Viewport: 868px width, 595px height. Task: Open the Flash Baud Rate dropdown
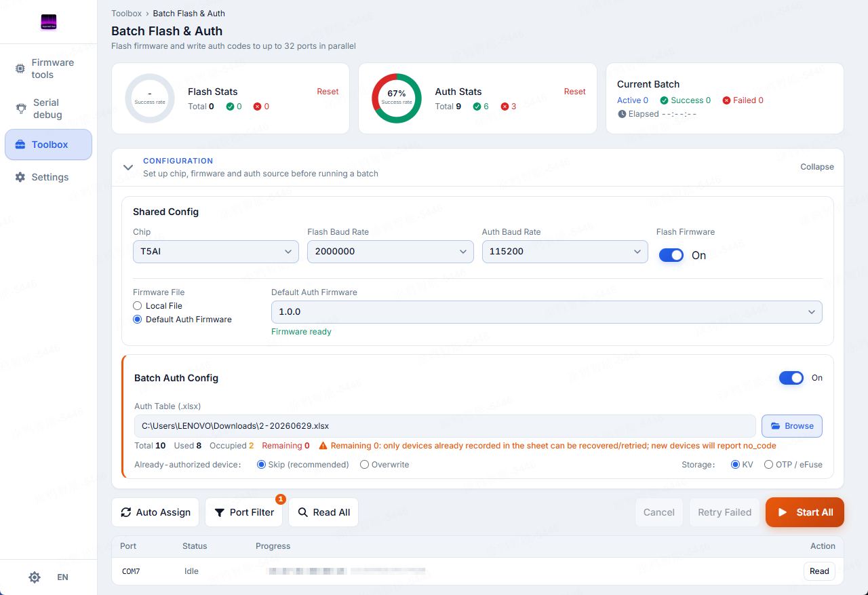[391, 251]
